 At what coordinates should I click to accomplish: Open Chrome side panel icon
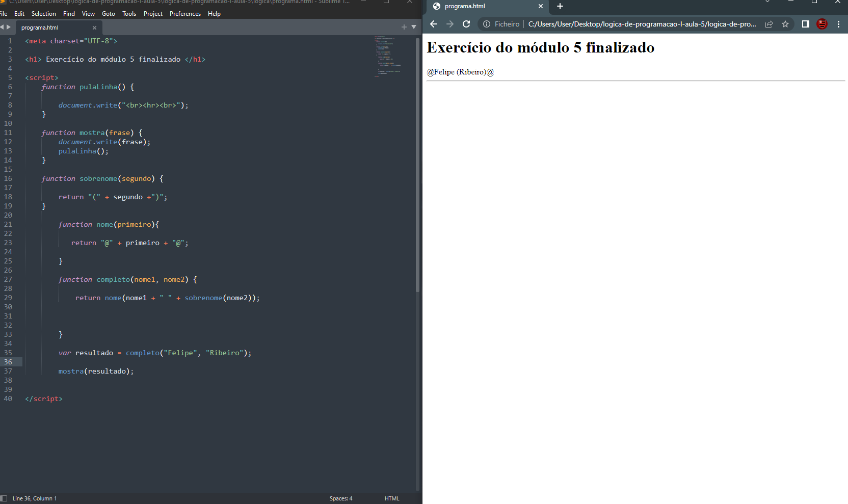coord(806,24)
